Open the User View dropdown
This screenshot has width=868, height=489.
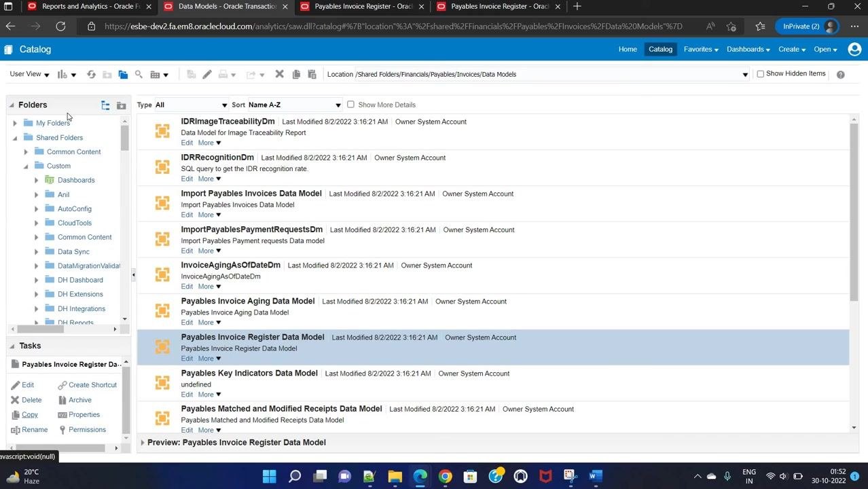[29, 74]
